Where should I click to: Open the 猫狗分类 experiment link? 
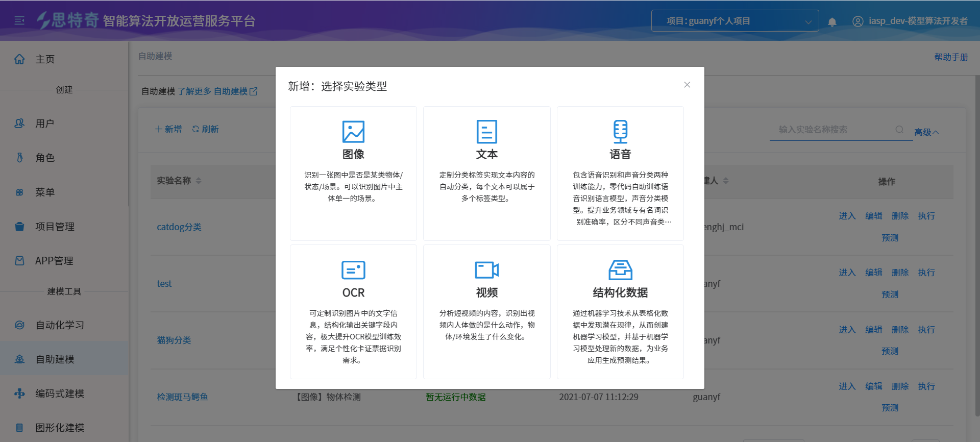pos(174,340)
